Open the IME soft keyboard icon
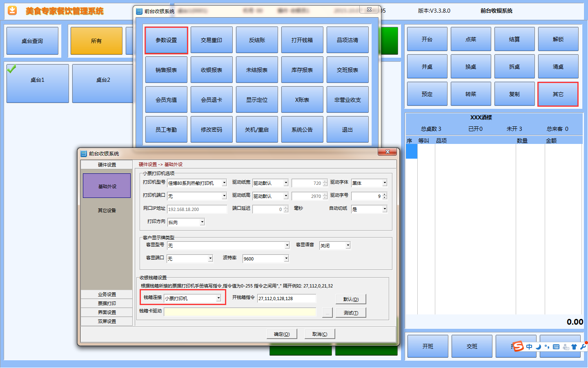Image resolution: width=588 pixels, height=368 pixels. point(556,347)
